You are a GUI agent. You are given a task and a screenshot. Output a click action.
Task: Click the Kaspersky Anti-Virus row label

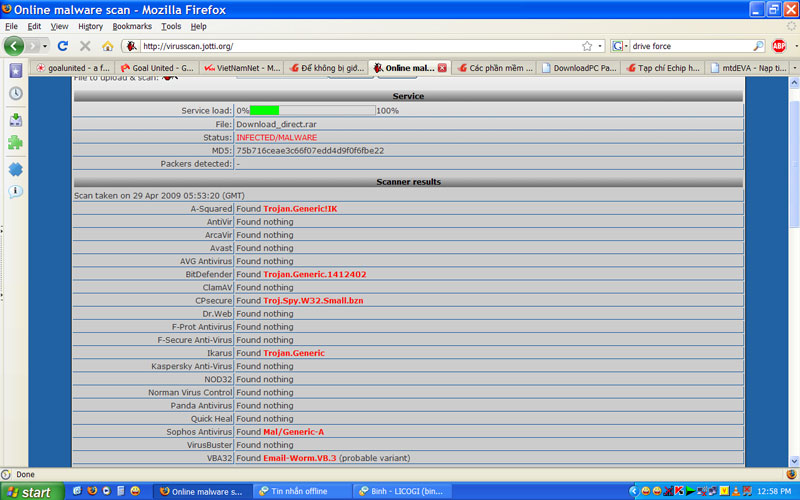tap(192, 366)
